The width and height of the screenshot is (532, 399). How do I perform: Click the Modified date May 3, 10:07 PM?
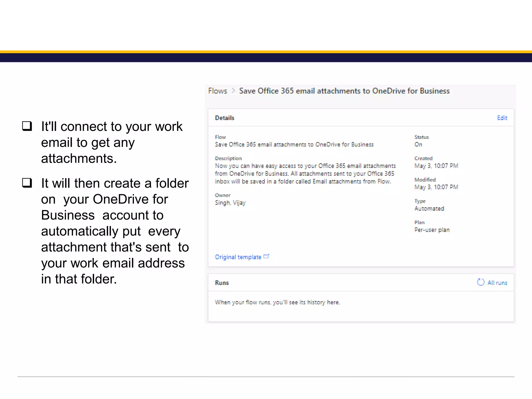tap(436, 187)
